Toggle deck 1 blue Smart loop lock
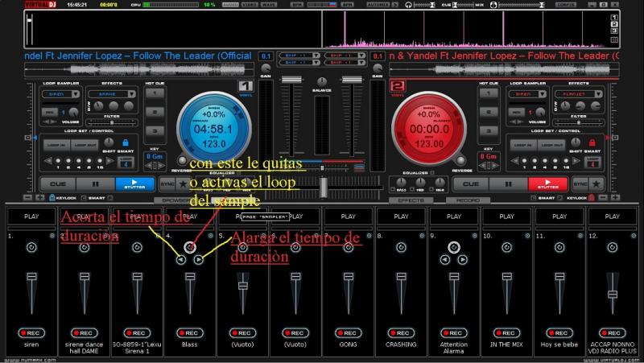The width and height of the screenshot is (644, 363). [126, 142]
